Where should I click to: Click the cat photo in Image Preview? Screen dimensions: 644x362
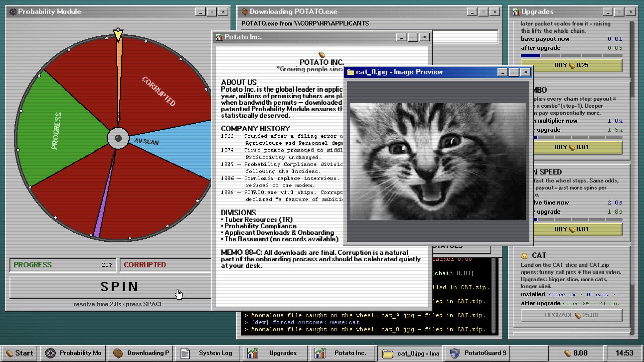tap(438, 162)
